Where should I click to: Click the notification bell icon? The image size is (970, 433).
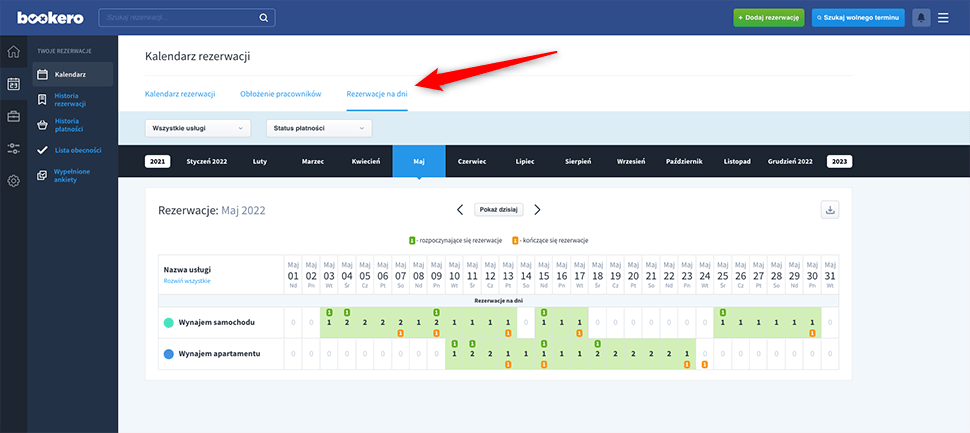(x=920, y=18)
